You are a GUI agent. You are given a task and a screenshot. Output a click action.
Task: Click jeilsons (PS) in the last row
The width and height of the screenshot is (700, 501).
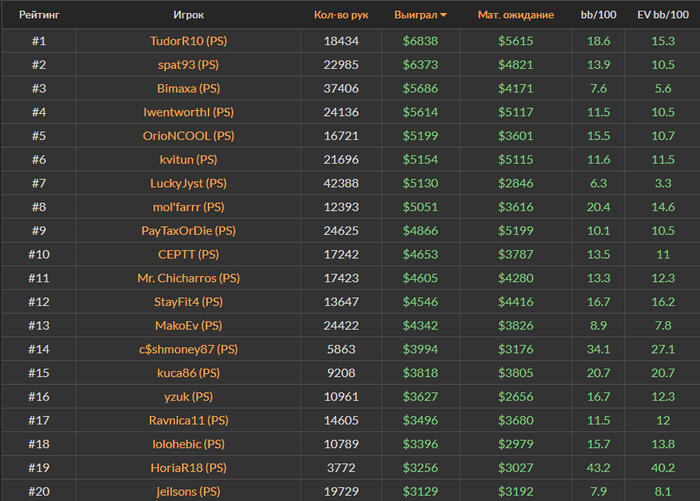point(188,492)
